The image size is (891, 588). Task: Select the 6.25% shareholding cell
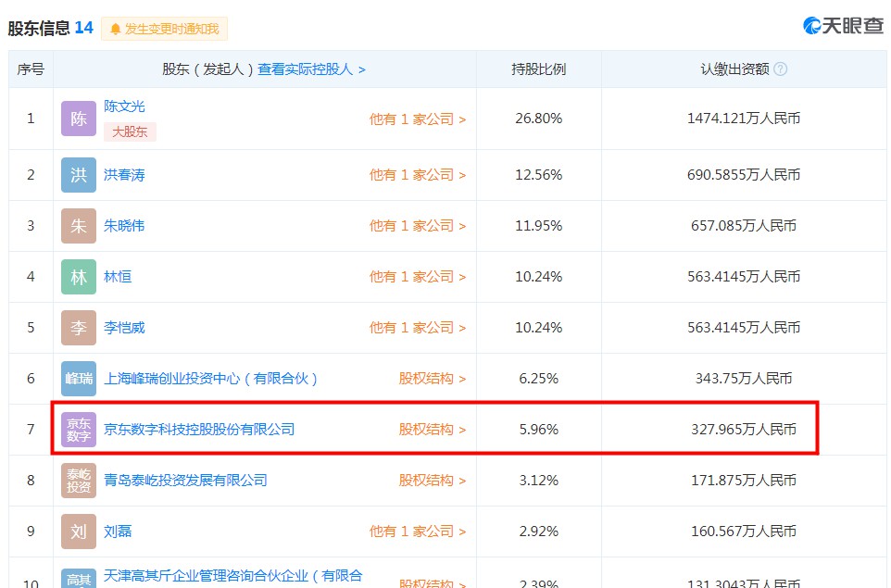click(x=539, y=379)
